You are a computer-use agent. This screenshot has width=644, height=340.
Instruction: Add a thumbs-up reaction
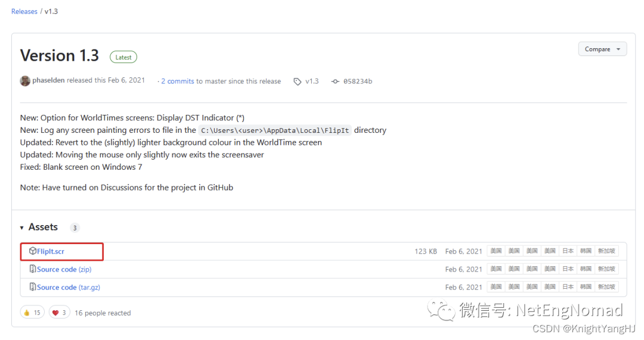tap(32, 313)
